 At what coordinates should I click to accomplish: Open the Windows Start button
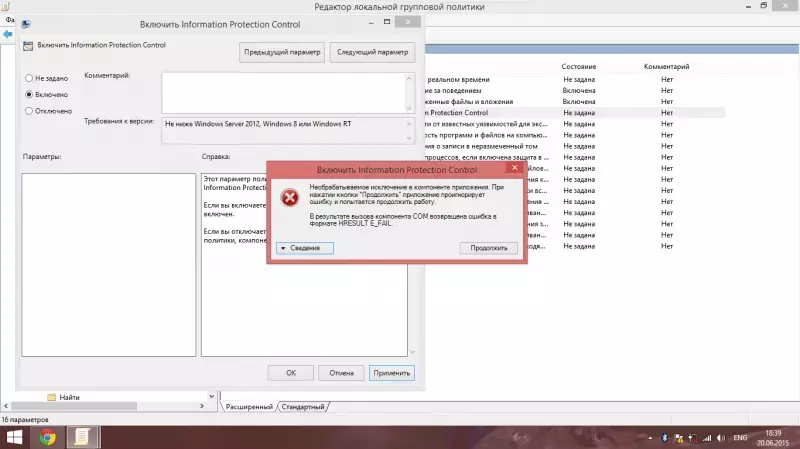[x=14, y=438]
